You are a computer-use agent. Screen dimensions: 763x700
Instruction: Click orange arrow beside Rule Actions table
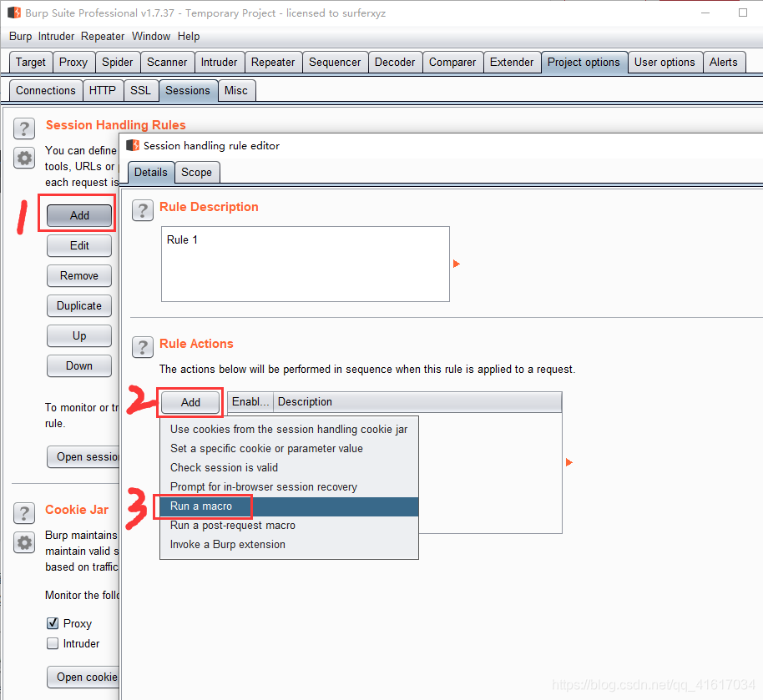(x=568, y=462)
